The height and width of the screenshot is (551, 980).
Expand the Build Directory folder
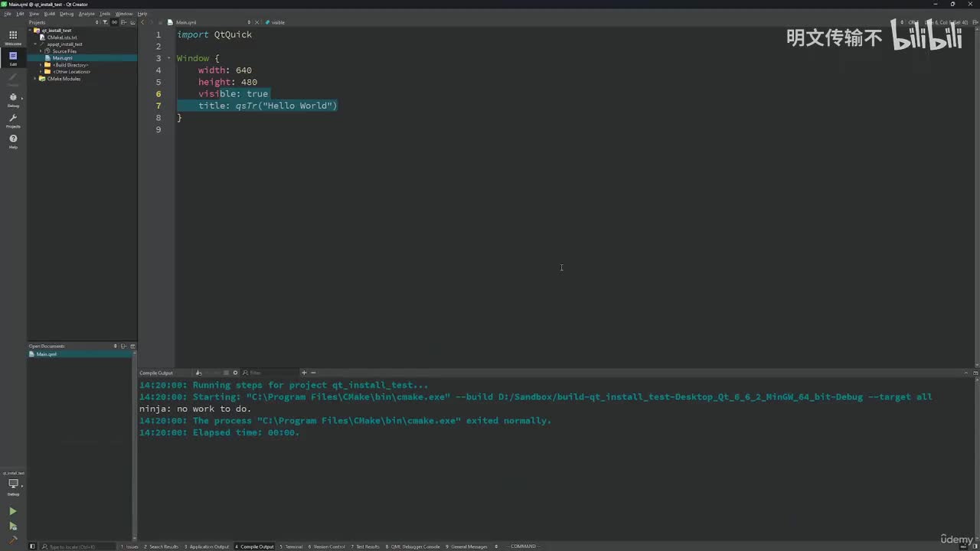pyautogui.click(x=41, y=65)
